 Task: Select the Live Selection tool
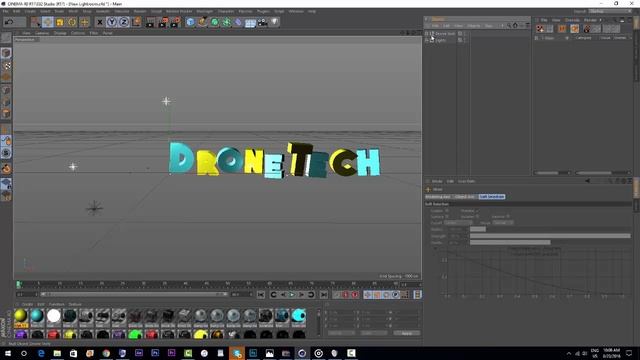[36, 22]
